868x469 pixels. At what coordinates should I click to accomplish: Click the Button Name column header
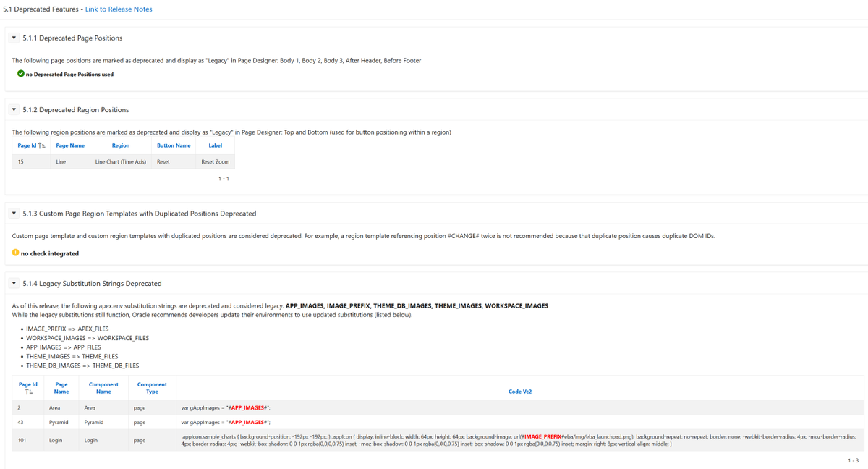pos(174,145)
